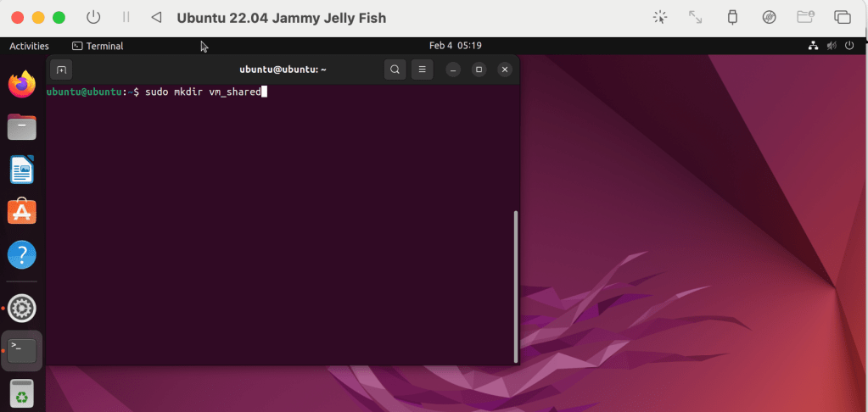
Task: Launch Firefox from the dock
Action: coord(22,84)
